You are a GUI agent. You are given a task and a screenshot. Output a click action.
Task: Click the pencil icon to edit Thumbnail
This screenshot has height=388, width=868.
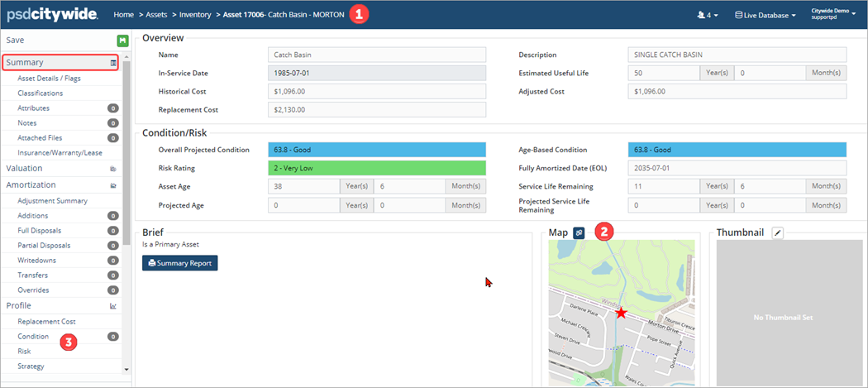coord(777,232)
